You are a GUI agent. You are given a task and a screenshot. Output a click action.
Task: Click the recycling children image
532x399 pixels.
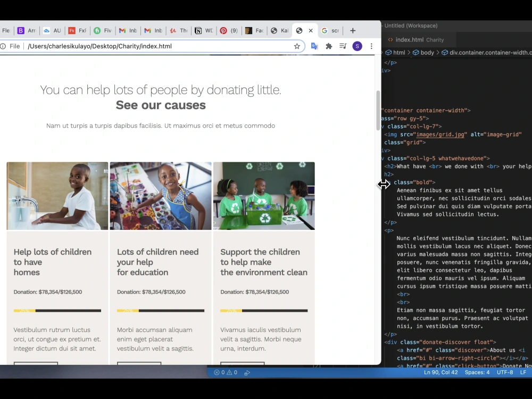pyautogui.click(x=264, y=196)
